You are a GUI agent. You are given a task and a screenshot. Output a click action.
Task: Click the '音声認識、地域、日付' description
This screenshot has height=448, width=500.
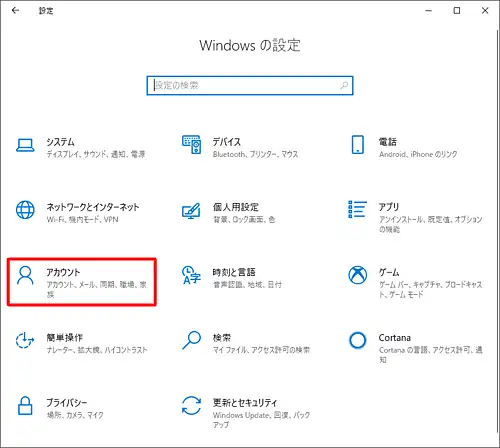[x=247, y=285]
